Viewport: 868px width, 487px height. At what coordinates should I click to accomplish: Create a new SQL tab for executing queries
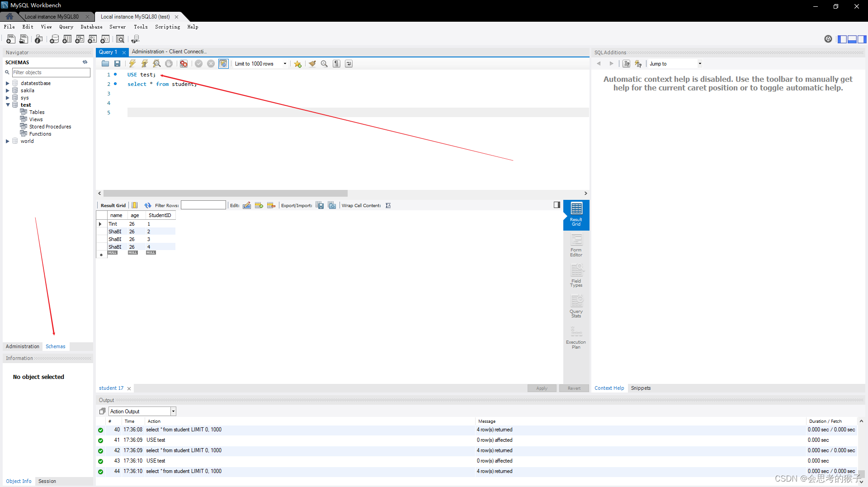(10, 39)
